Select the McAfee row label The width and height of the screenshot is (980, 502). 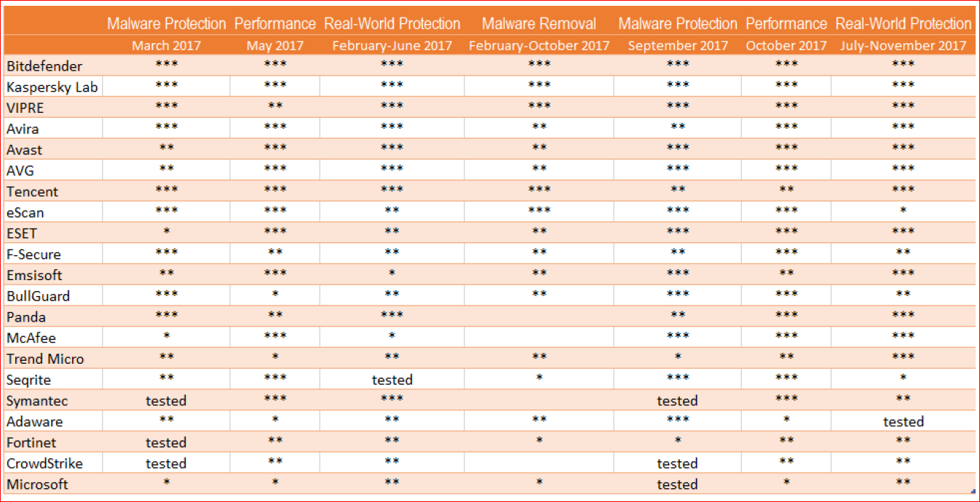pyautogui.click(x=31, y=338)
